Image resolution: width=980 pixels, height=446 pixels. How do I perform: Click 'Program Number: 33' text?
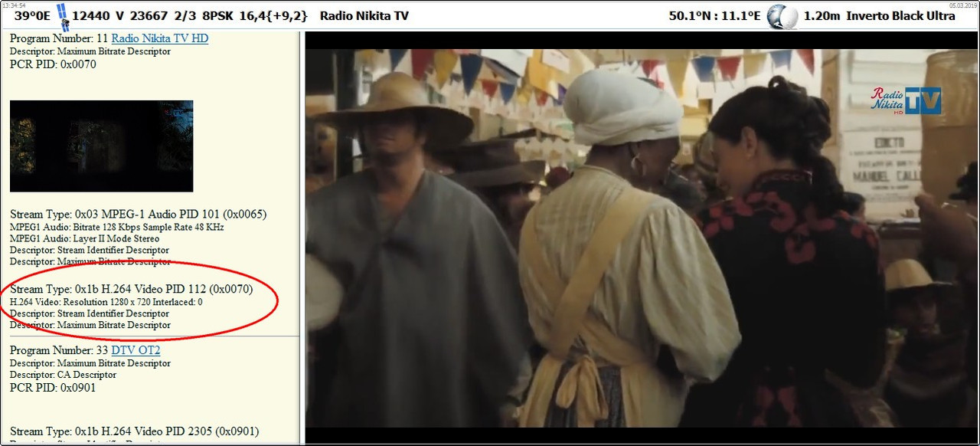(59, 350)
